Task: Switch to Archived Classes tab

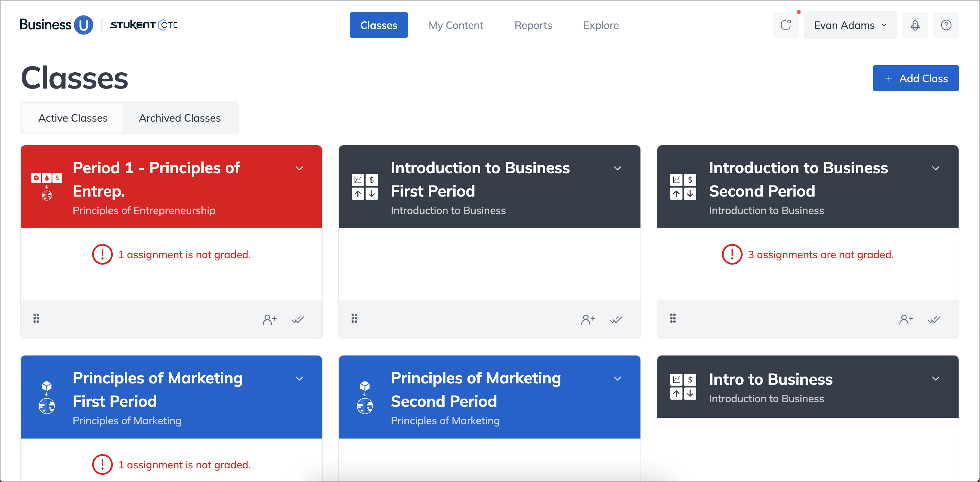Action: click(180, 118)
